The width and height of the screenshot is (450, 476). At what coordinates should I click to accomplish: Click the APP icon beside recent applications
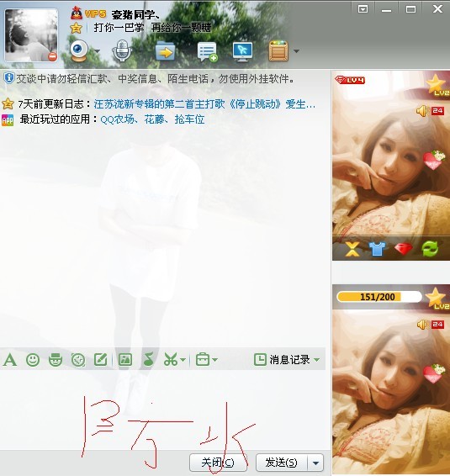(8, 120)
